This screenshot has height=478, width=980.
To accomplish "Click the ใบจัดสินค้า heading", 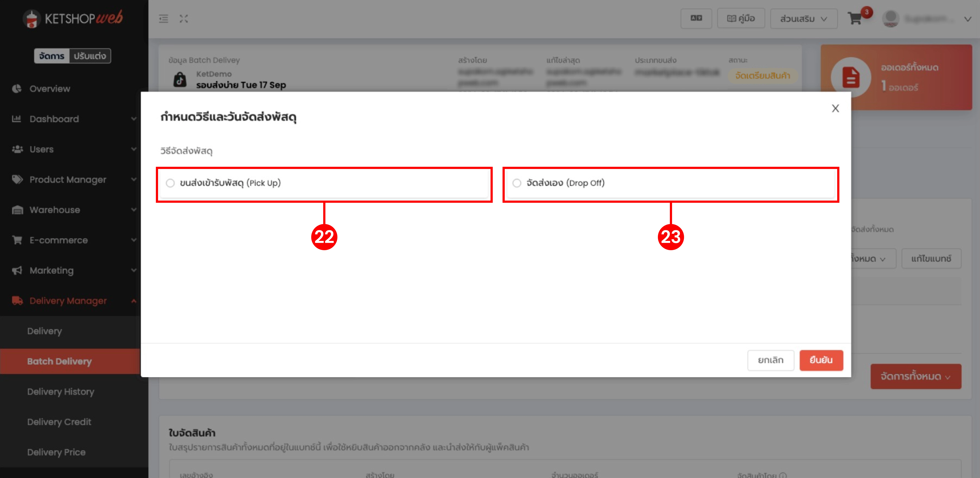I will point(192,433).
